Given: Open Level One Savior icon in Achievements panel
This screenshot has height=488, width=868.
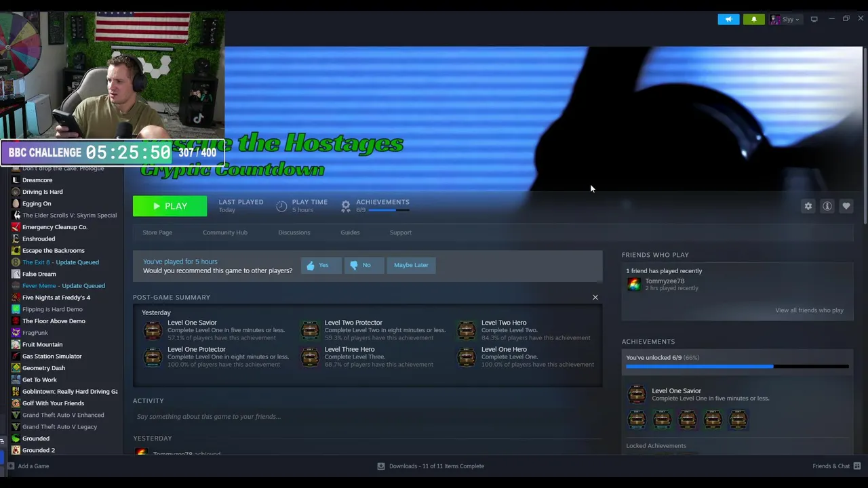Looking at the screenshot, I should 637,394.
